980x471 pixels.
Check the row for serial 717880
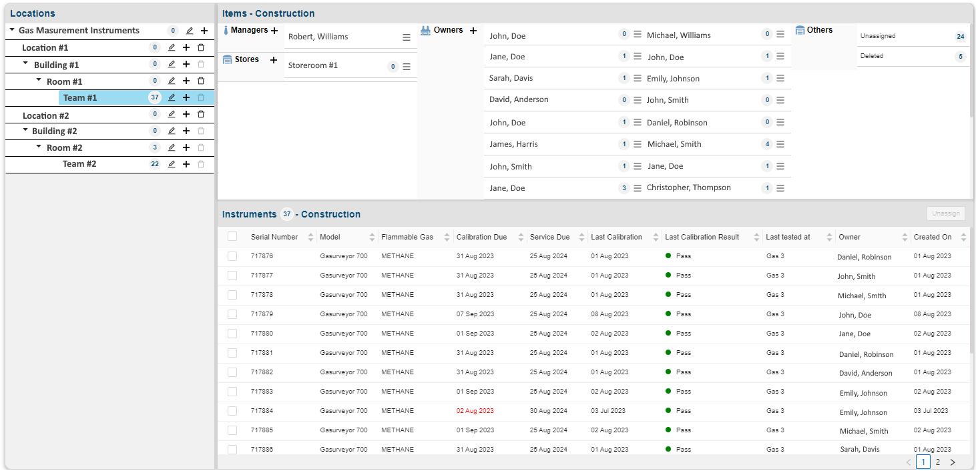click(x=232, y=334)
